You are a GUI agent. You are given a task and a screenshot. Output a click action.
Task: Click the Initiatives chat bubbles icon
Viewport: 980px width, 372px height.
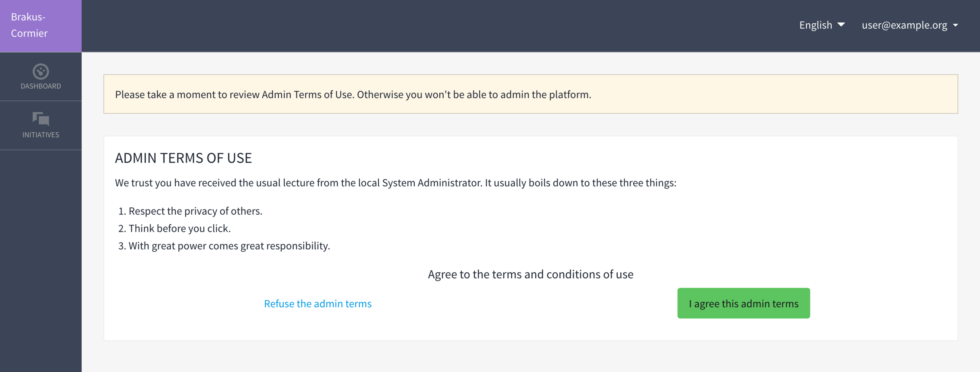coord(41,119)
